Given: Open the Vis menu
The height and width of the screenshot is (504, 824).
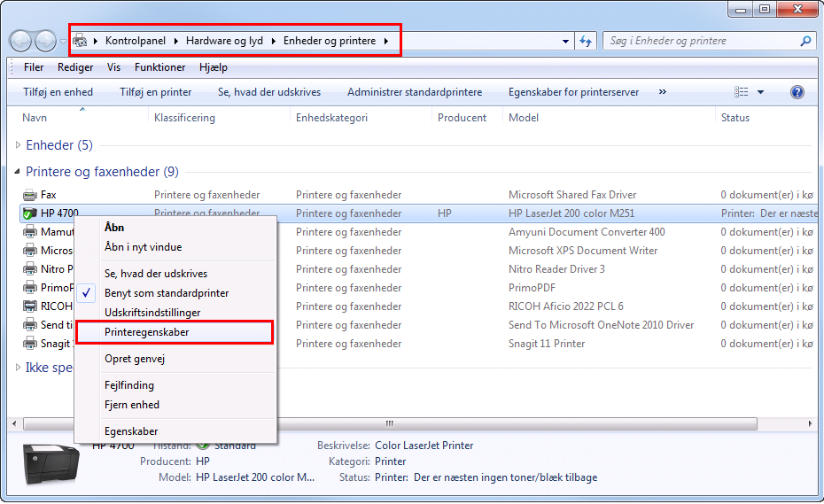Looking at the screenshot, I should point(113,67).
